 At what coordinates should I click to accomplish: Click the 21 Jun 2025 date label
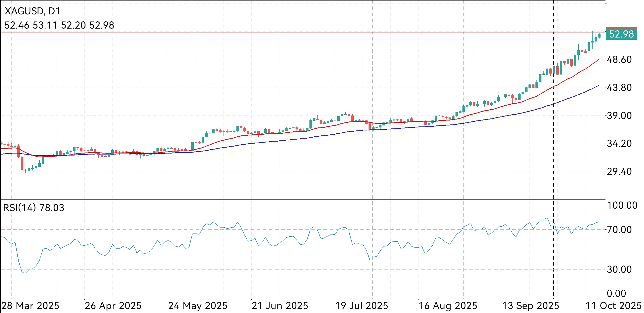click(x=280, y=306)
